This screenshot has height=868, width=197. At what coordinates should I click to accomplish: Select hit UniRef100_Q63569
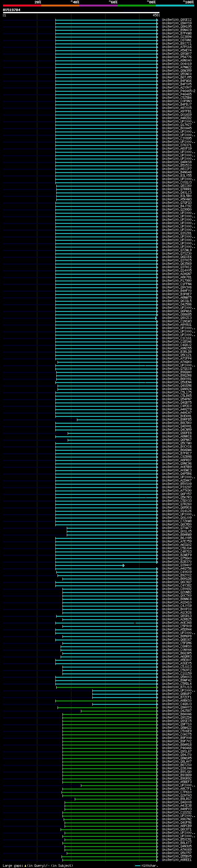(x=177, y=264)
